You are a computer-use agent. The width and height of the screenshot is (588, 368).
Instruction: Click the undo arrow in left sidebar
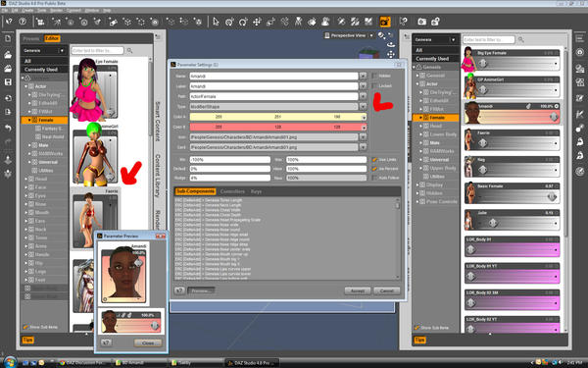coord(8,128)
